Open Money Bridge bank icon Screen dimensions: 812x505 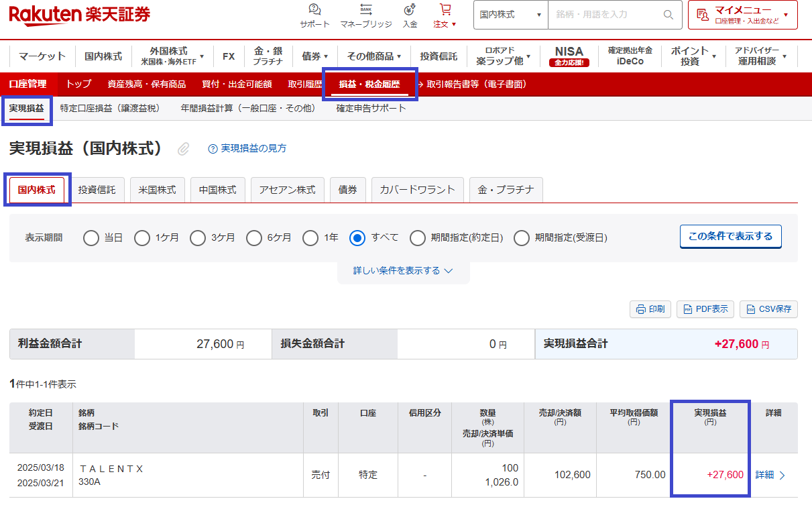click(366, 10)
